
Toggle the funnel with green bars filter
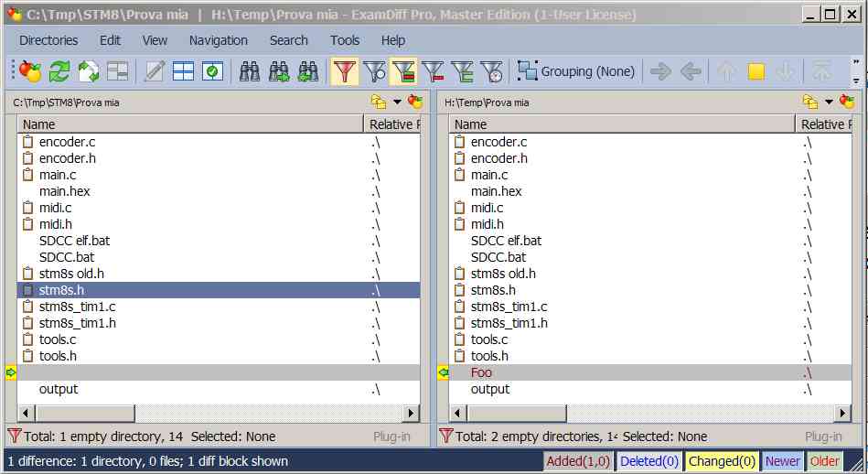[462, 71]
